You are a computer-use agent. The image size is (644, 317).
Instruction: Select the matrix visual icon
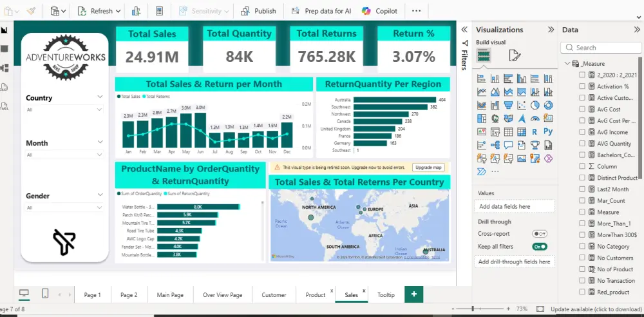coord(522,132)
